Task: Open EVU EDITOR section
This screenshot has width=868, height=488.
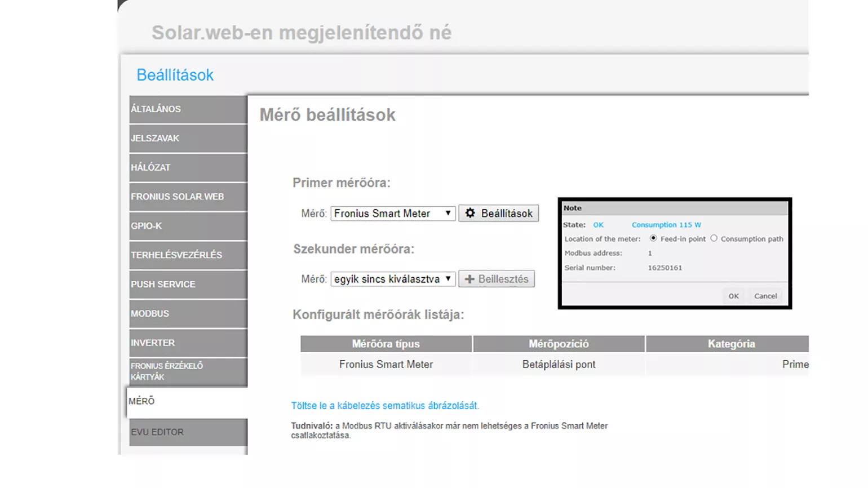Action: coord(188,432)
